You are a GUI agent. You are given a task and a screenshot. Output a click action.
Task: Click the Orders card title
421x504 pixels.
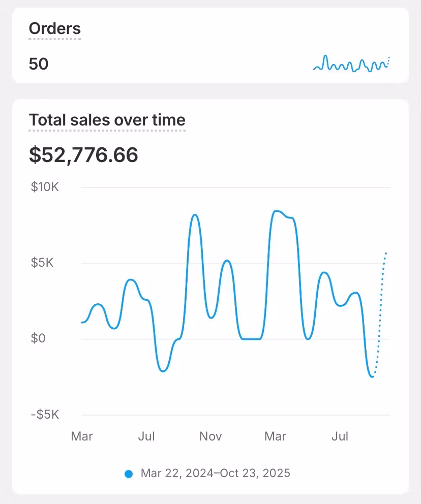click(x=54, y=28)
